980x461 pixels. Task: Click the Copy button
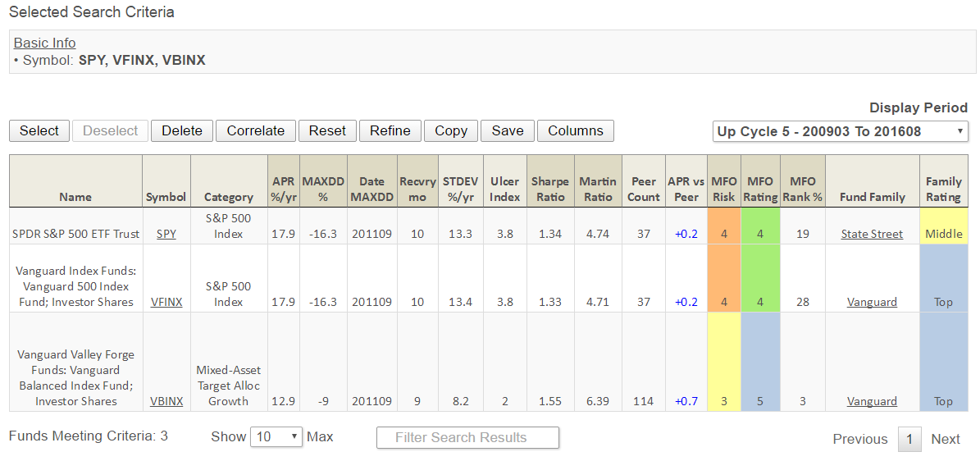(451, 131)
